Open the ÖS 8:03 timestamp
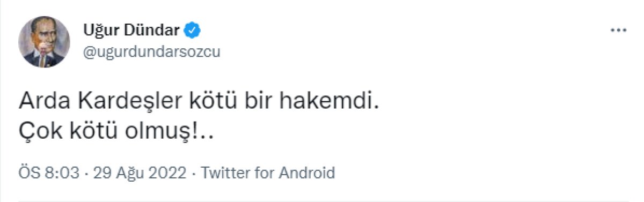 [x=49, y=173]
